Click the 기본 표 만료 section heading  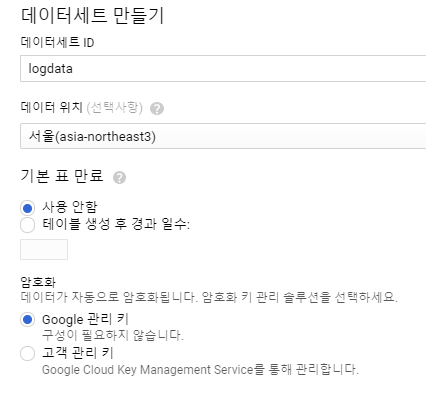[x=62, y=176]
